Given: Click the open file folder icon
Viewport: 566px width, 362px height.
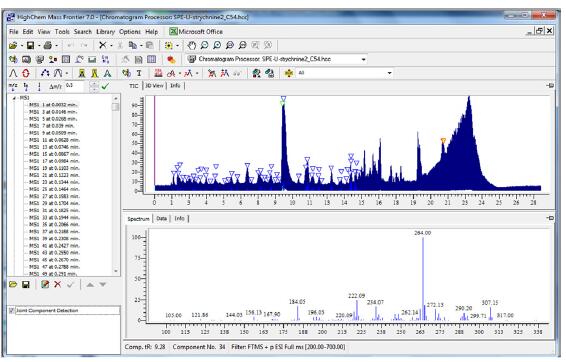Looking at the screenshot, I should tap(13, 45).
